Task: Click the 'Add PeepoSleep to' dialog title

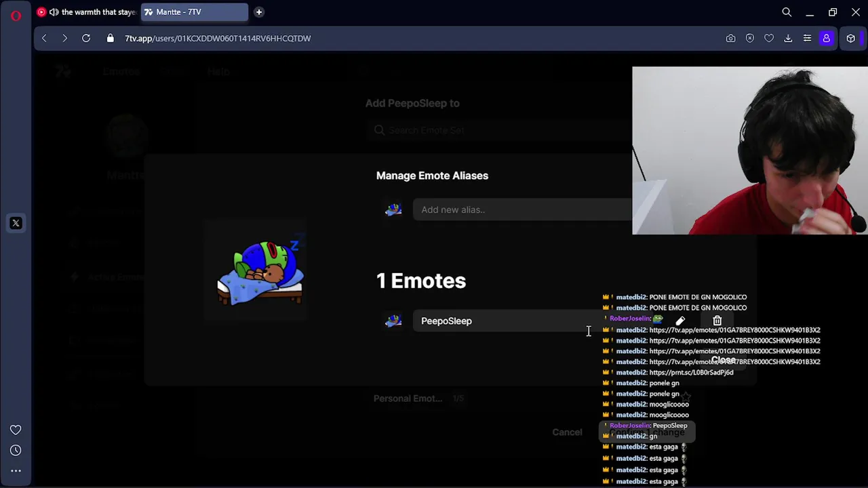Action: pyautogui.click(x=412, y=103)
